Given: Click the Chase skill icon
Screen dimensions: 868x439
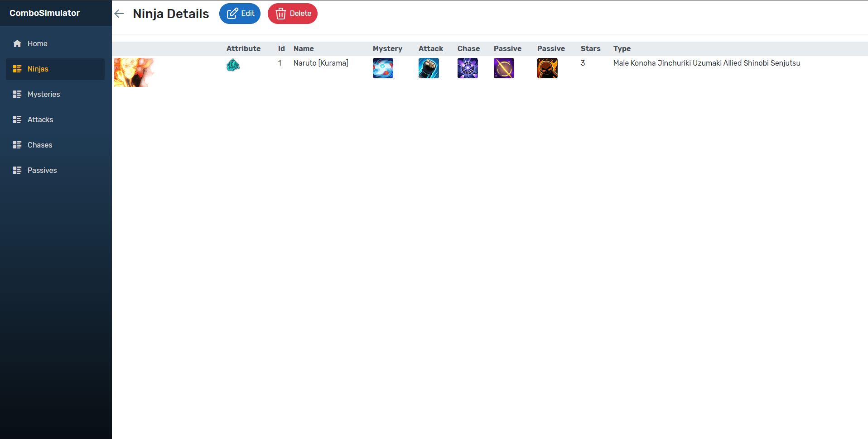Looking at the screenshot, I should (468, 68).
